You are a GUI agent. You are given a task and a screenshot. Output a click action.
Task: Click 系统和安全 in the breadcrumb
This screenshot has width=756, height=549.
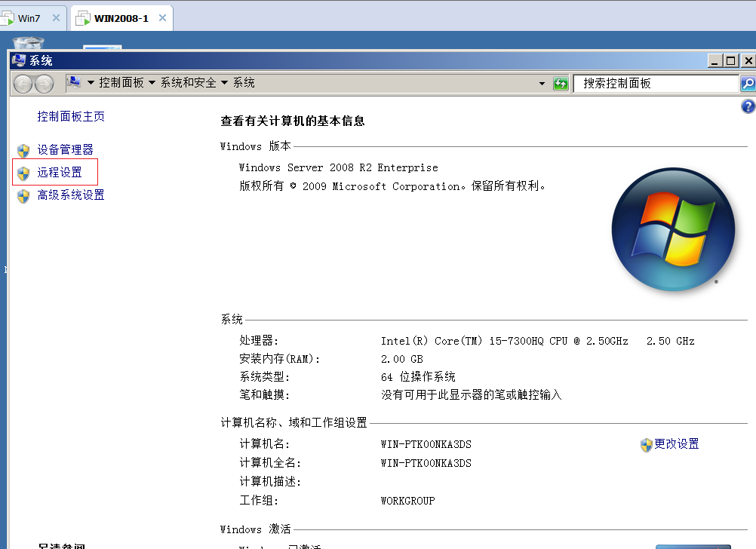pos(189,83)
